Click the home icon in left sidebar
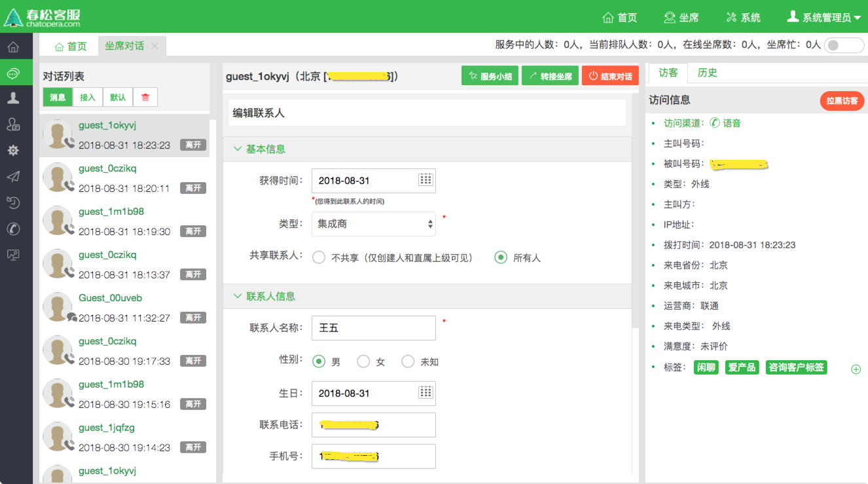 13,47
